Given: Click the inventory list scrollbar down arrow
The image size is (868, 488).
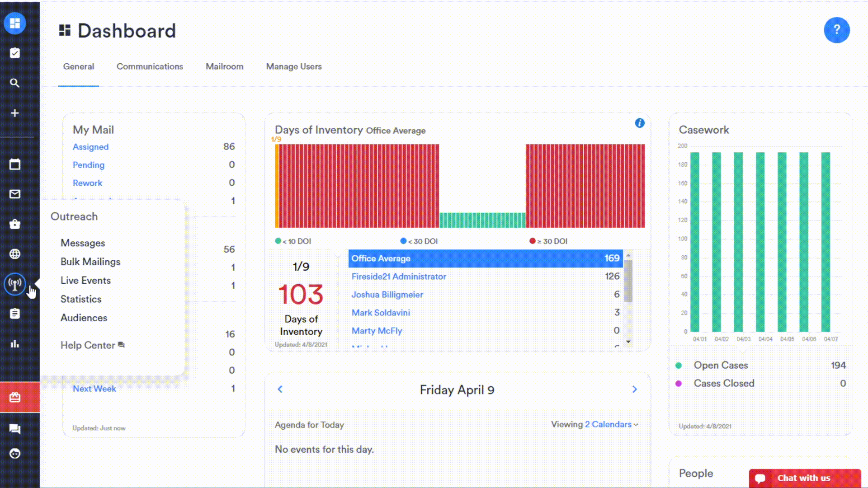Looking at the screenshot, I should coord(628,342).
